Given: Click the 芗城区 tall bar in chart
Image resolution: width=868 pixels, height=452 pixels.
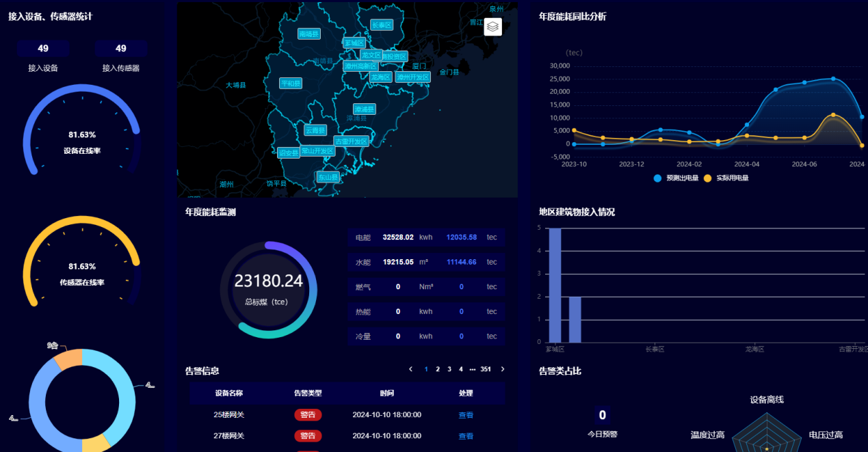Looking at the screenshot, I should coord(555,285).
